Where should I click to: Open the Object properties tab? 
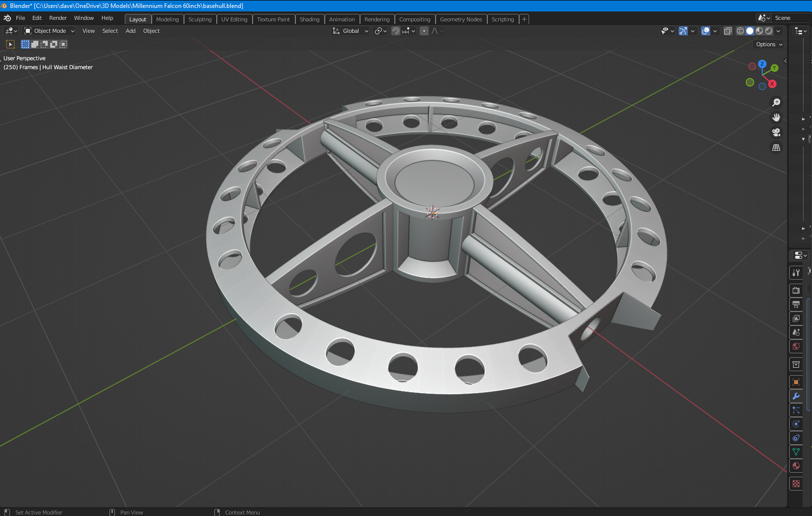point(796,382)
